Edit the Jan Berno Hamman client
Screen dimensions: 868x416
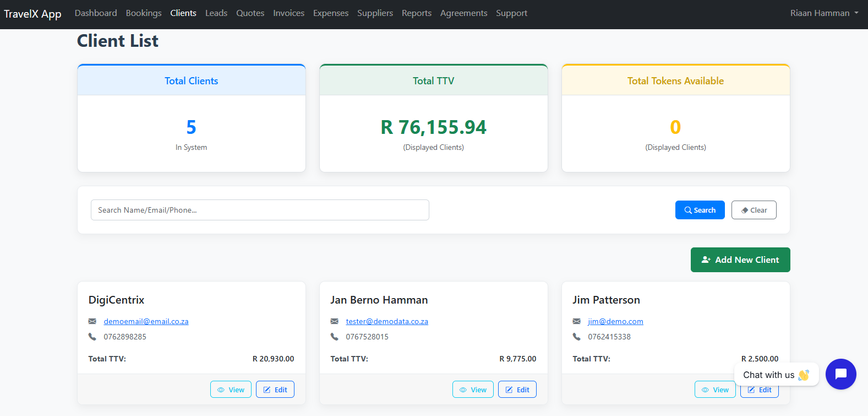517,390
